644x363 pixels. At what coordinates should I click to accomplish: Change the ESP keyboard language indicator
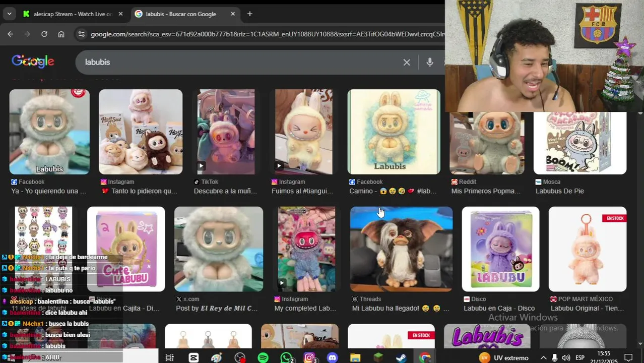pyautogui.click(x=580, y=357)
